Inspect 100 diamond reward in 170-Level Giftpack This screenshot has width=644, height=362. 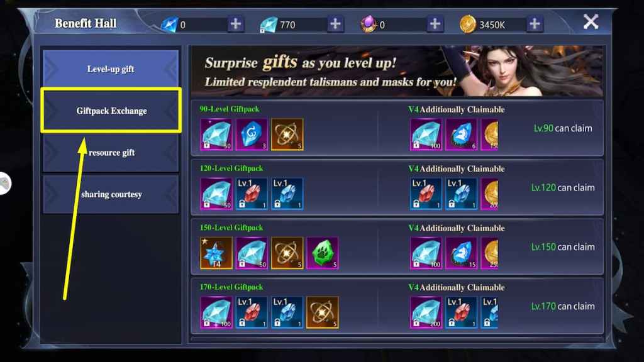click(216, 312)
